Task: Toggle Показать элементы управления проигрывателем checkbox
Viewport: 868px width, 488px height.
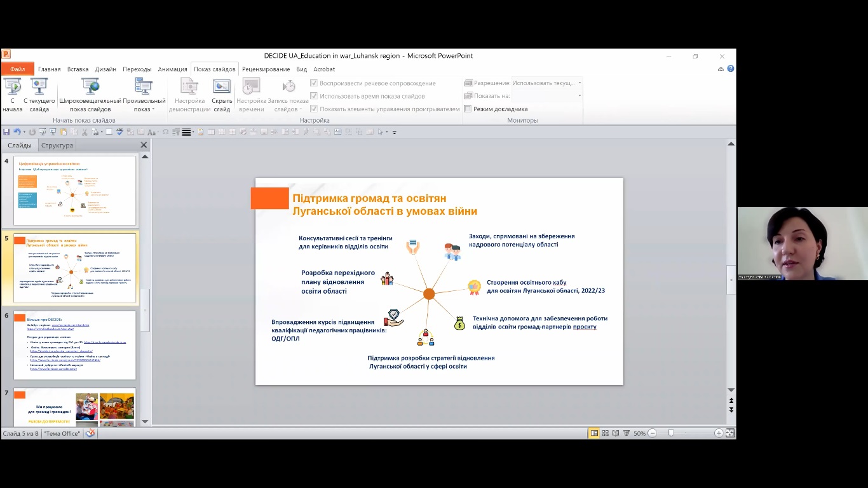Action: click(314, 109)
